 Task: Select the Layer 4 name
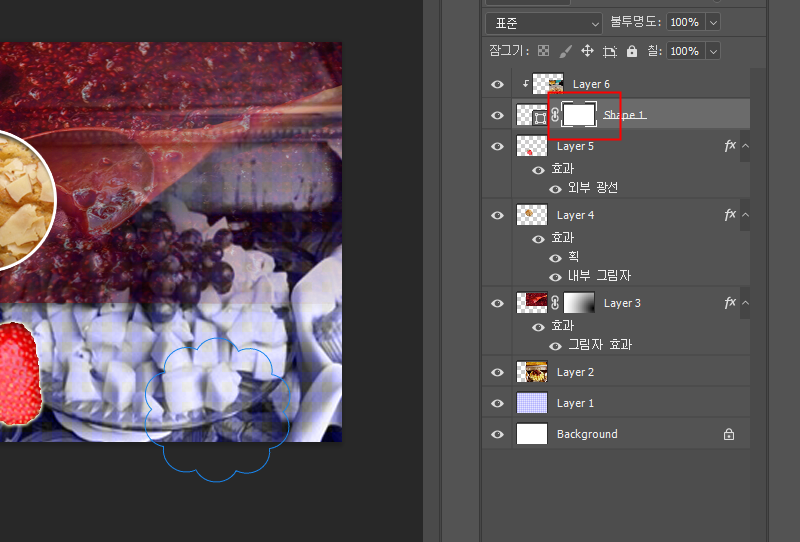tap(576, 215)
